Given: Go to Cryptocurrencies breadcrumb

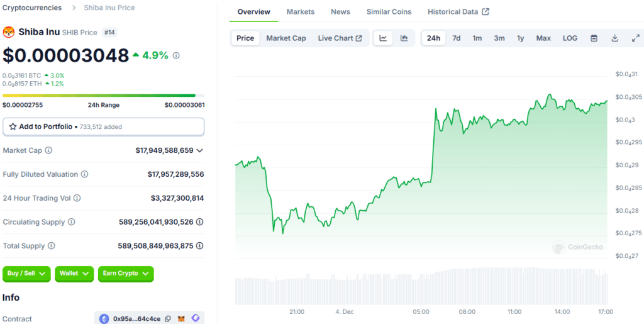Looking at the screenshot, I should pyautogui.click(x=33, y=8).
